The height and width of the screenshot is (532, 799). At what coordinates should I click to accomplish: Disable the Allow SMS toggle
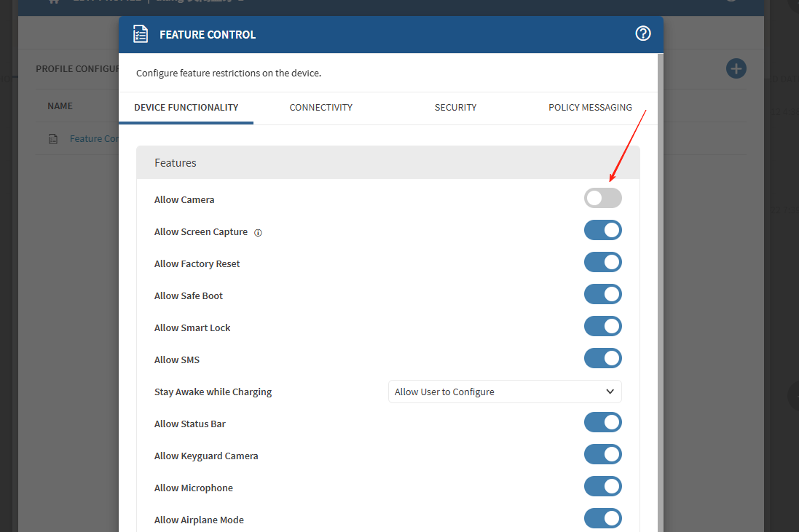pos(602,359)
